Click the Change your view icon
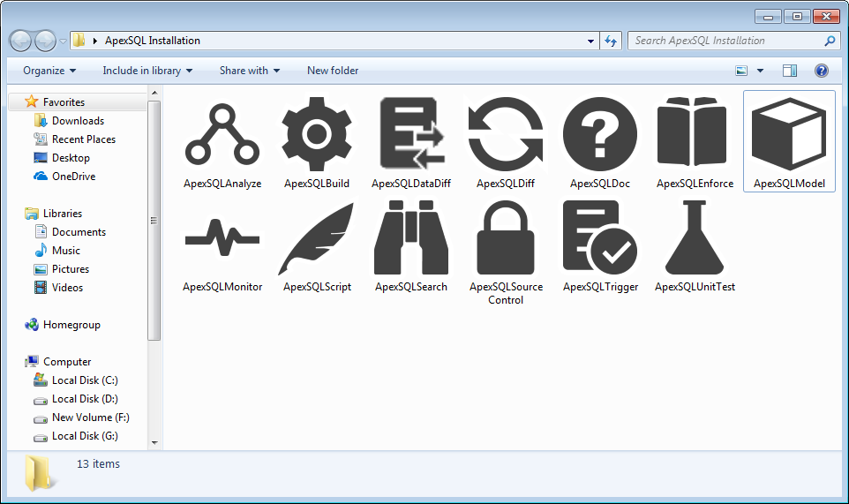Image resolution: width=849 pixels, height=504 pixels. pyautogui.click(x=741, y=71)
